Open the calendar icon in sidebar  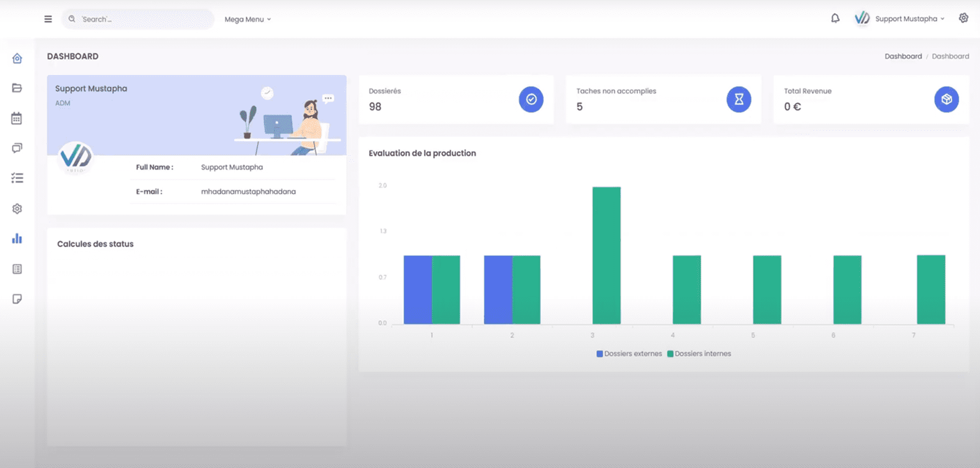[17, 119]
